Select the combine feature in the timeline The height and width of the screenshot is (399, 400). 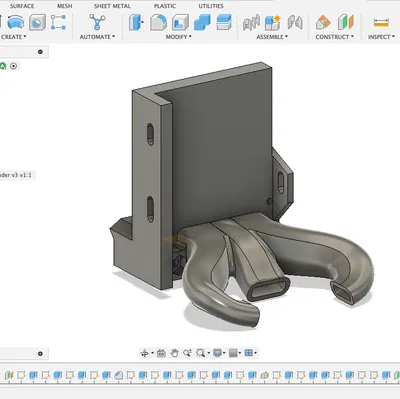(x=264, y=375)
